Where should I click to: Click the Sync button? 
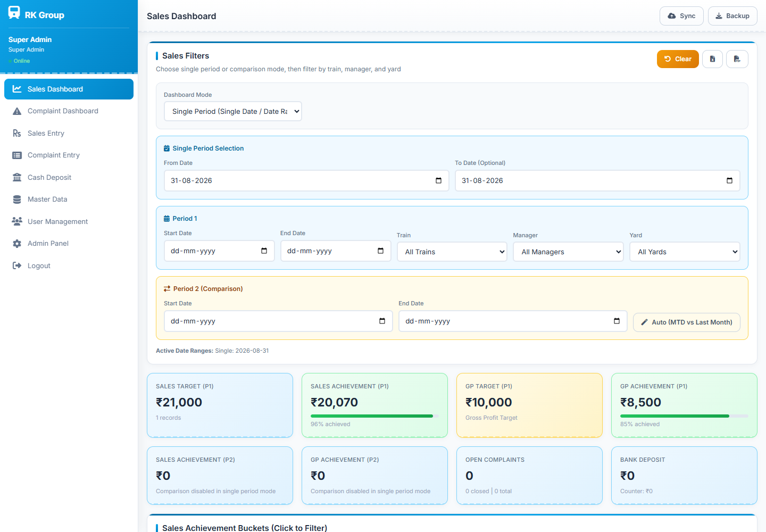681,16
